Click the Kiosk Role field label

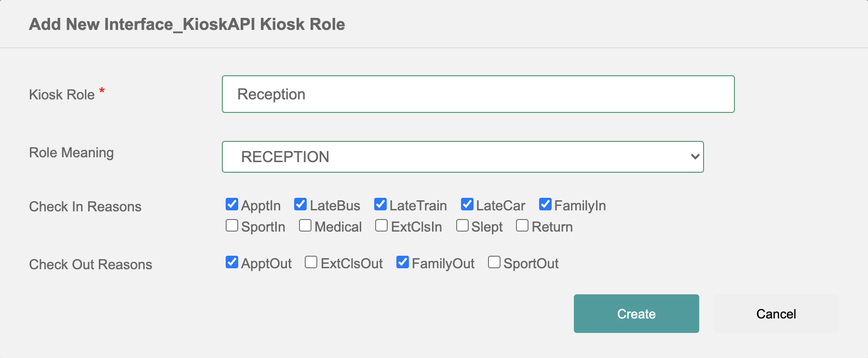click(62, 95)
